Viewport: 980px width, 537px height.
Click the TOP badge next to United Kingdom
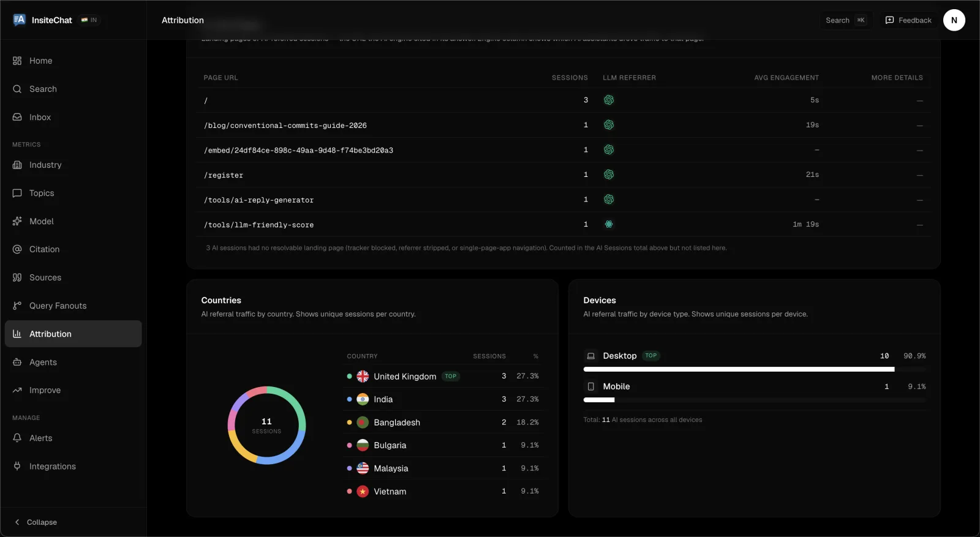451,376
